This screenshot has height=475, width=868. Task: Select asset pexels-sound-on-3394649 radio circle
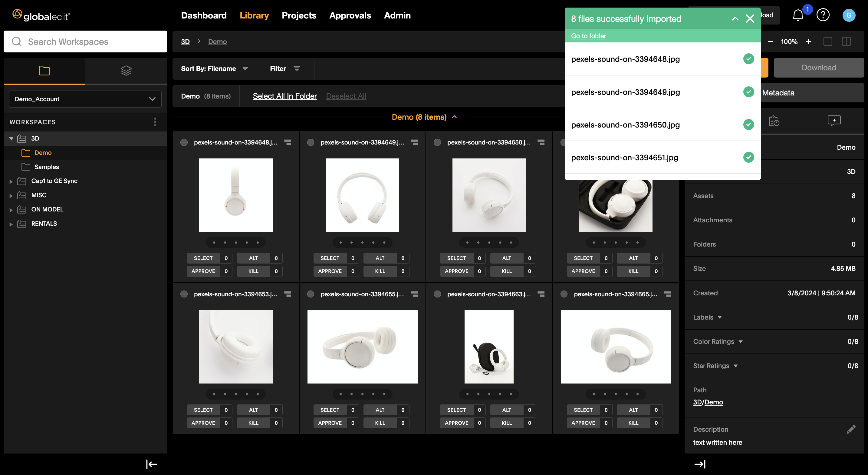click(311, 142)
